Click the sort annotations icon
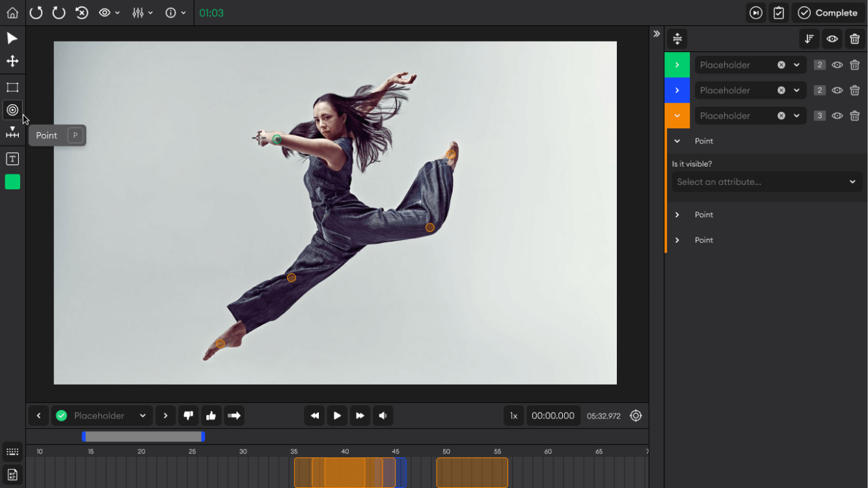Viewport: 868px width, 488px height. pos(809,39)
